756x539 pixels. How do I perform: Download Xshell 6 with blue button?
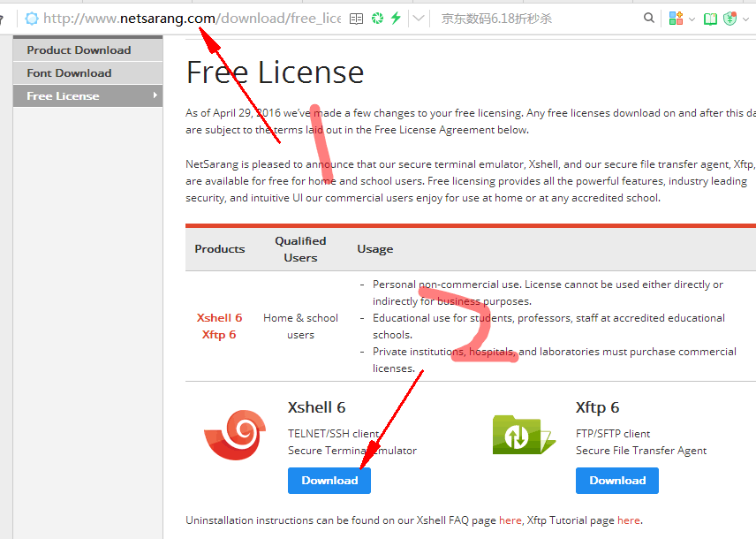(329, 481)
